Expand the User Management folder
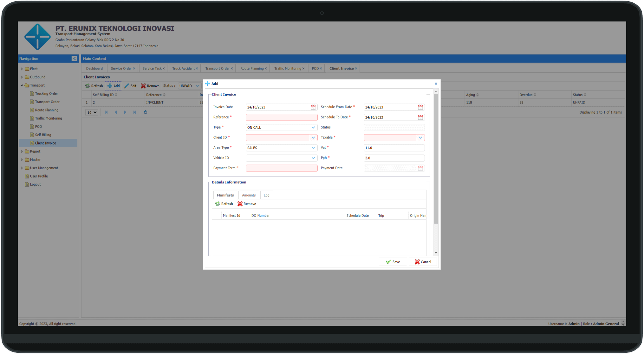 (22, 168)
